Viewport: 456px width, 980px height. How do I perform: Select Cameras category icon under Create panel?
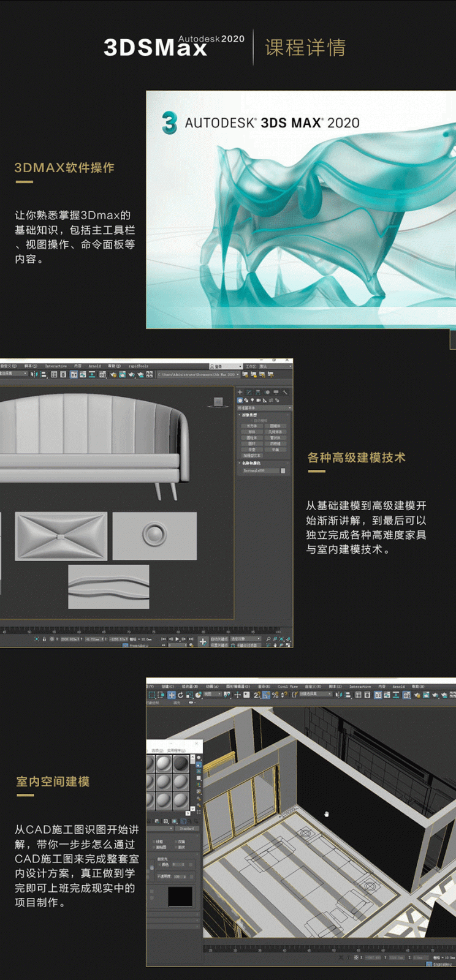(x=259, y=400)
